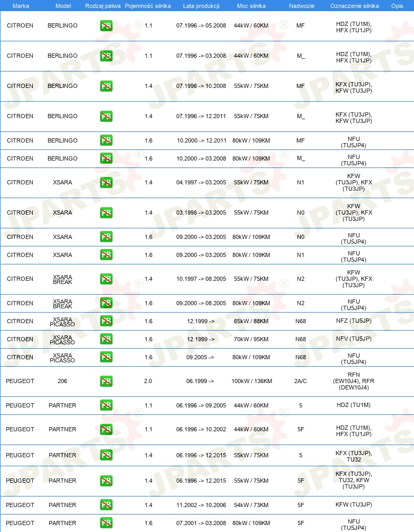Click fuel icon in Xsara Picasso 65kW row
The height and width of the screenshot is (532, 414).
[106, 321]
